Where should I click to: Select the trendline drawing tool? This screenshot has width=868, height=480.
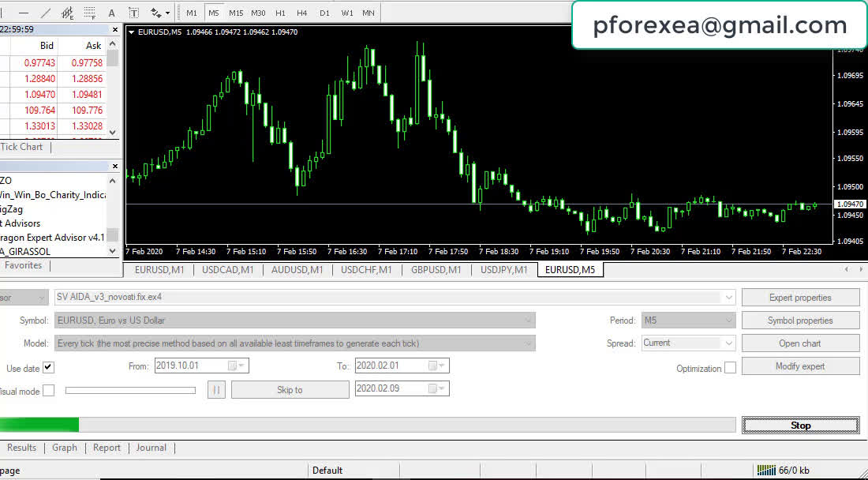point(46,13)
